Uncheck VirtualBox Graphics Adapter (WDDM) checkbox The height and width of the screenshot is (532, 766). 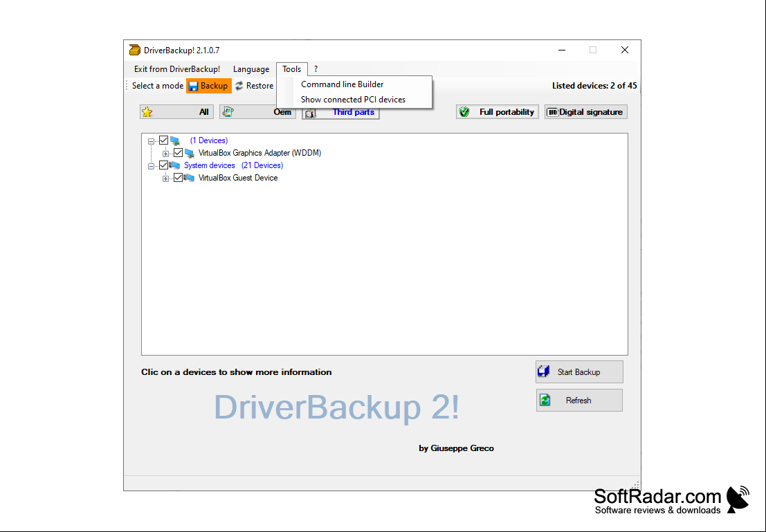(179, 153)
